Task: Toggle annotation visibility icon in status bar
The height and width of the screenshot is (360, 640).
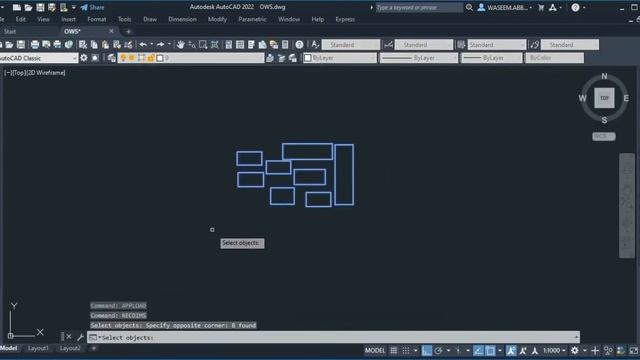Action: click(511, 351)
